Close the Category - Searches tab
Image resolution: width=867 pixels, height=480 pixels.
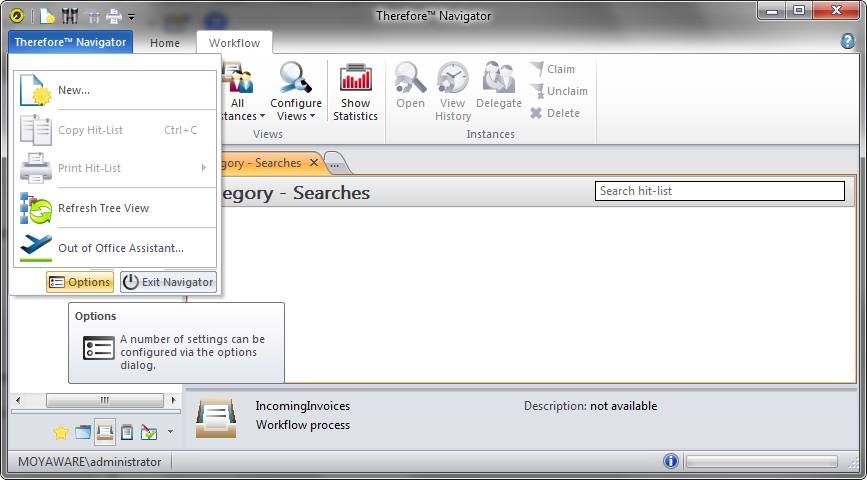point(314,162)
